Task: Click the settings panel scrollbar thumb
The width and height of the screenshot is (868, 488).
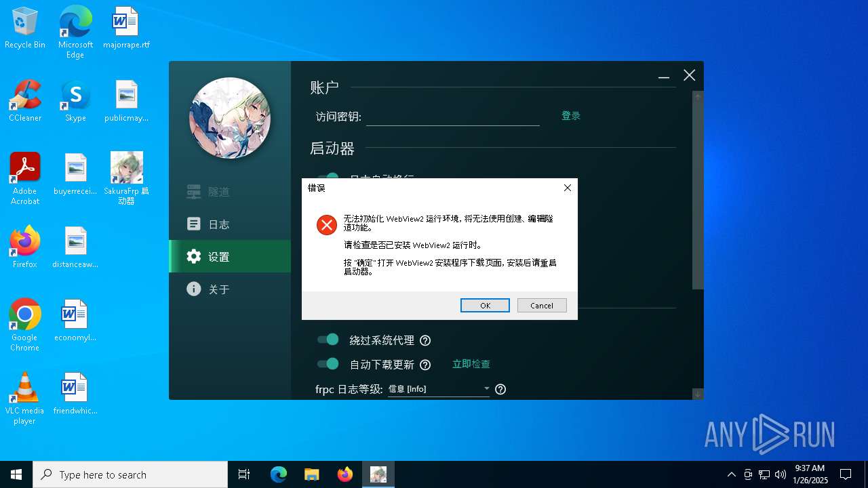Action: click(698, 196)
